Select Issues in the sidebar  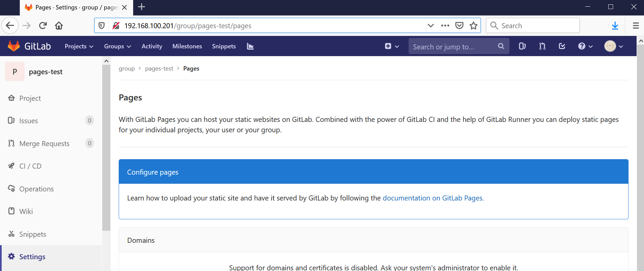pyautogui.click(x=51, y=121)
